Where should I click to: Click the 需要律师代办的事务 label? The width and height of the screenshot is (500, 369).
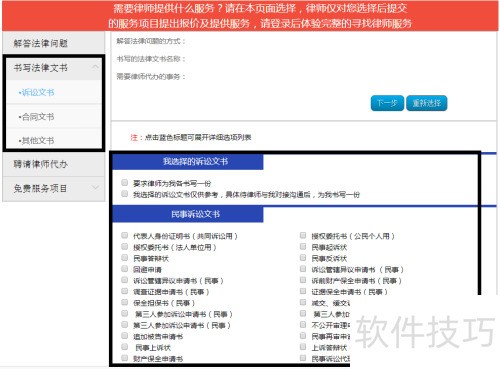point(151,77)
